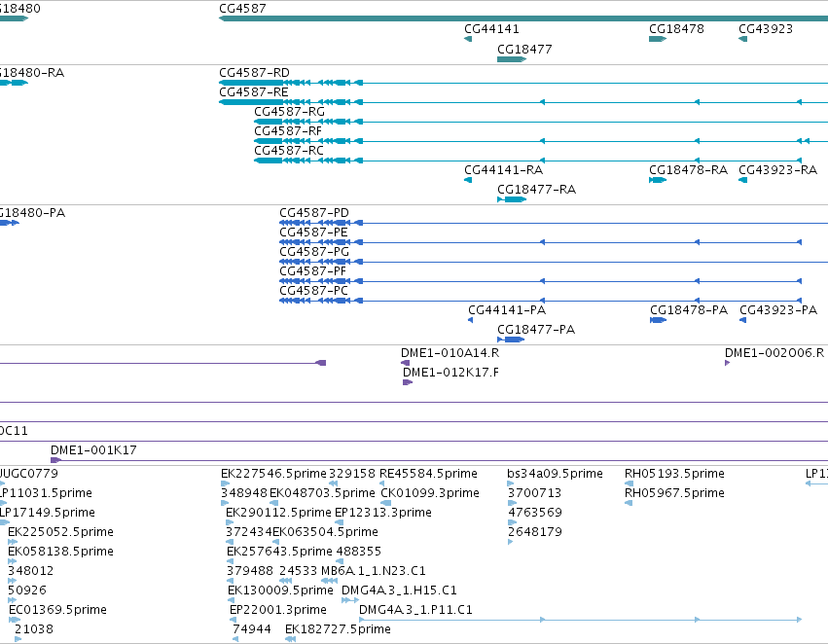This screenshot has height=644, width=828.
Task: Select the 74944 feature label
Action: click(x=252, y=629)
